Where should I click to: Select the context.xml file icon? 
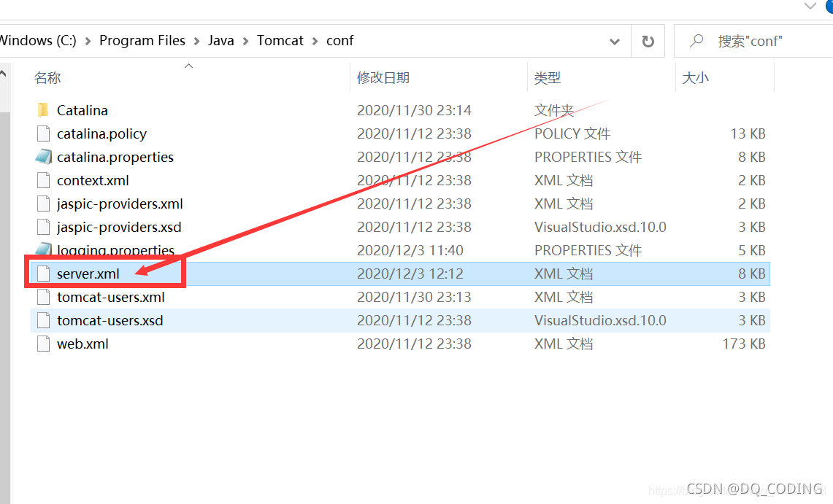44,180
